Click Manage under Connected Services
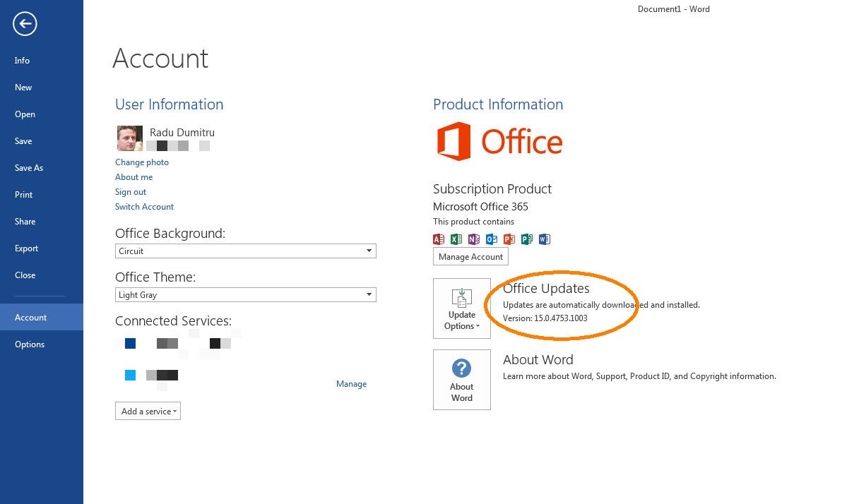The image size is (854, 504). click(x=351, y=384)
